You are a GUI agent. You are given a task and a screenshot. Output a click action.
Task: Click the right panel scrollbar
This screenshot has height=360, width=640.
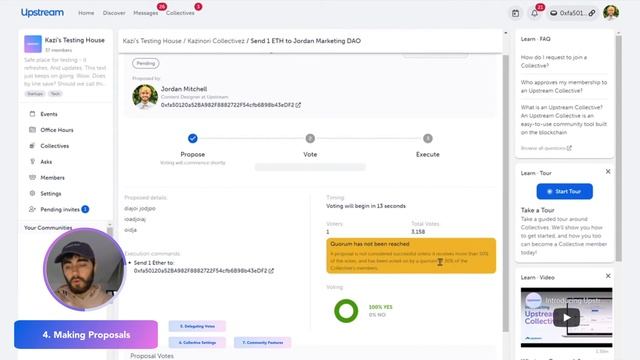point(619,148)
